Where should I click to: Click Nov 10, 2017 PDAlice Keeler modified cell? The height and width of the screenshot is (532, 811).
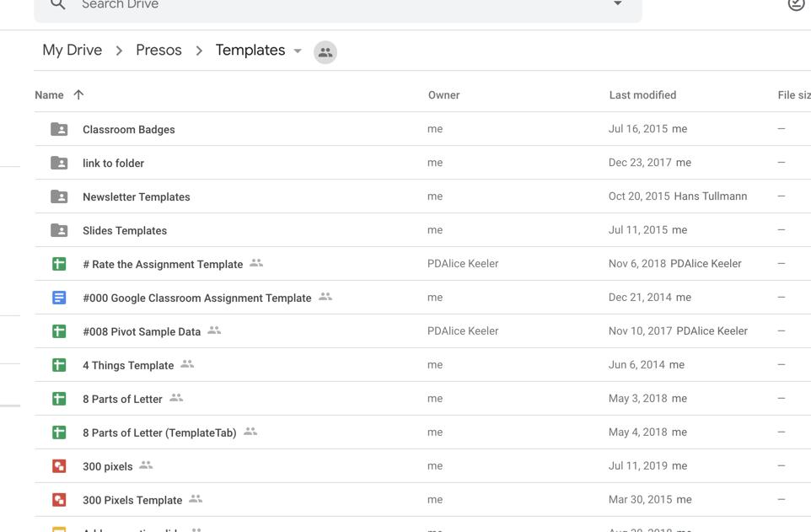678,330
